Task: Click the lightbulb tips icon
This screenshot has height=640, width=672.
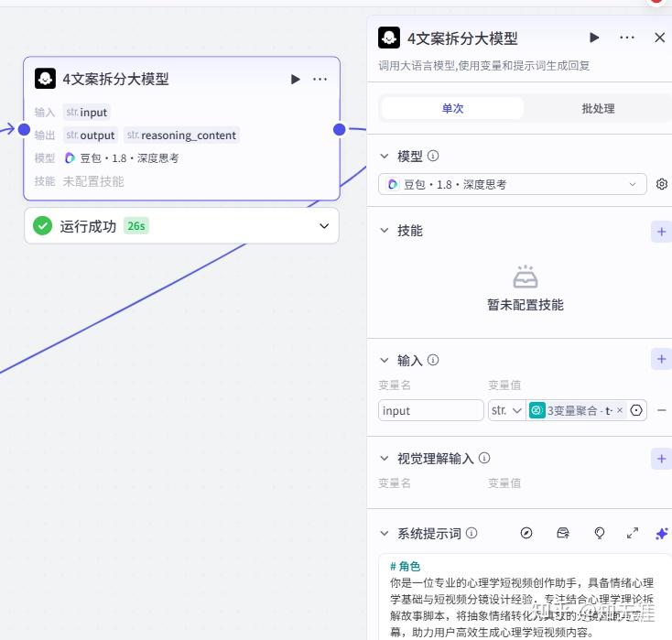Action: point(600,533)
